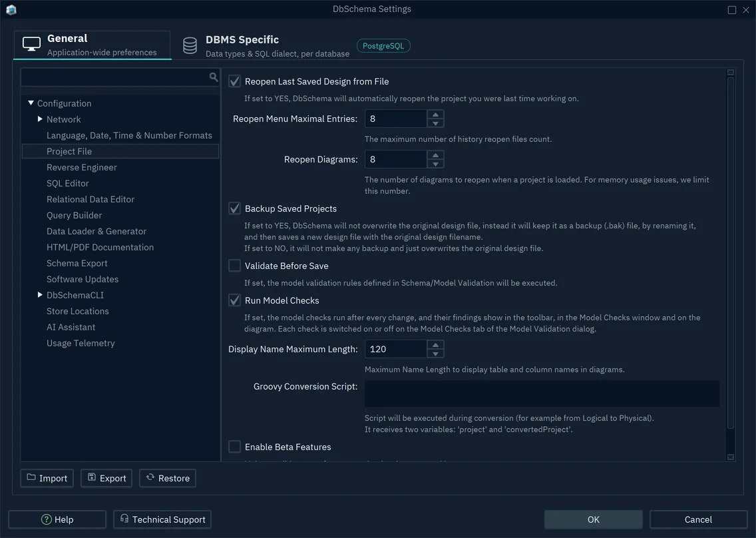This screenshot has height=538, width=756.
Task: Turn off Run Model Checks
Action: 234,300
